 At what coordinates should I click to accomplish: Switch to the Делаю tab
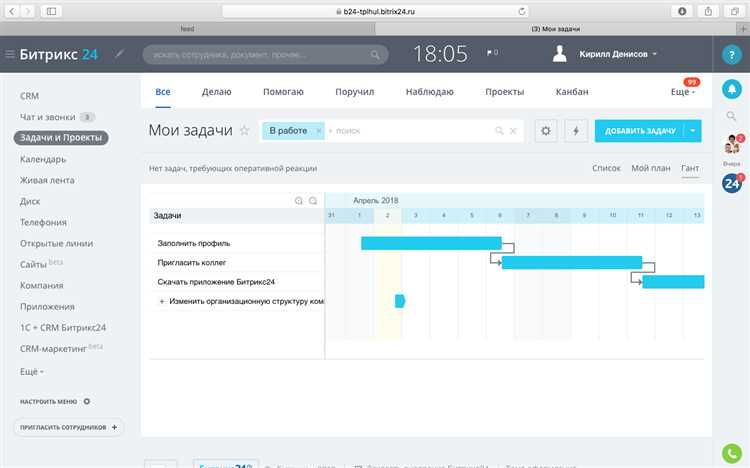216,92
